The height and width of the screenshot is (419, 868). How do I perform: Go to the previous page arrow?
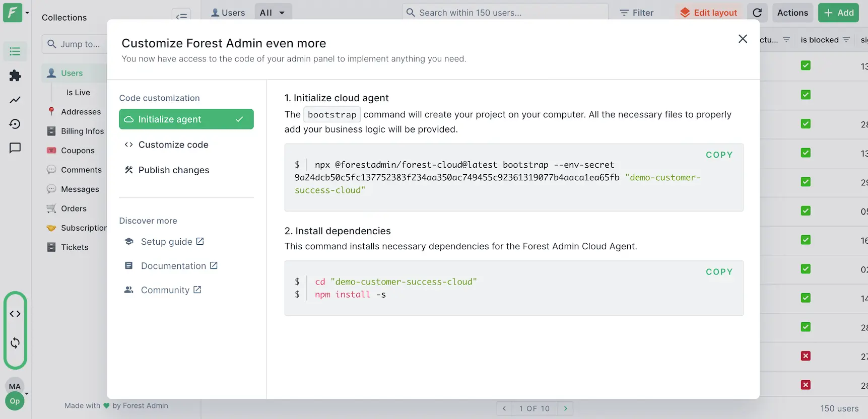pyautogui.click(x=504, y=408)
